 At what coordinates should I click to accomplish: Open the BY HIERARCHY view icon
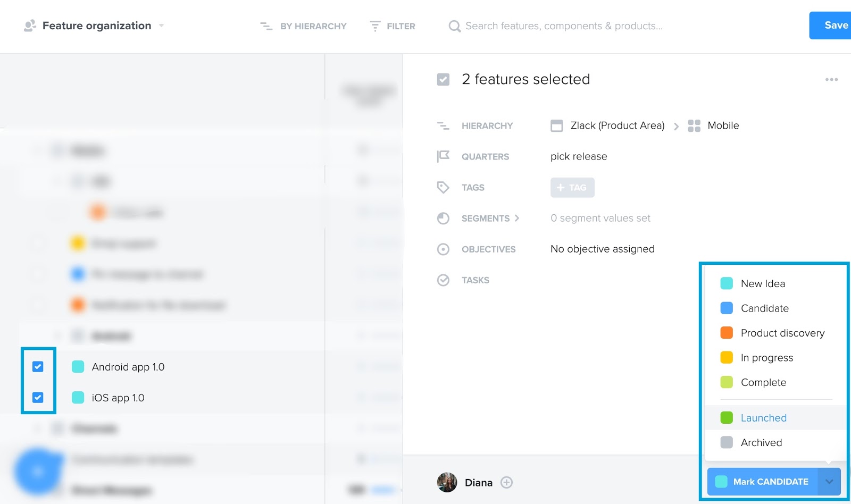[266, 26]
